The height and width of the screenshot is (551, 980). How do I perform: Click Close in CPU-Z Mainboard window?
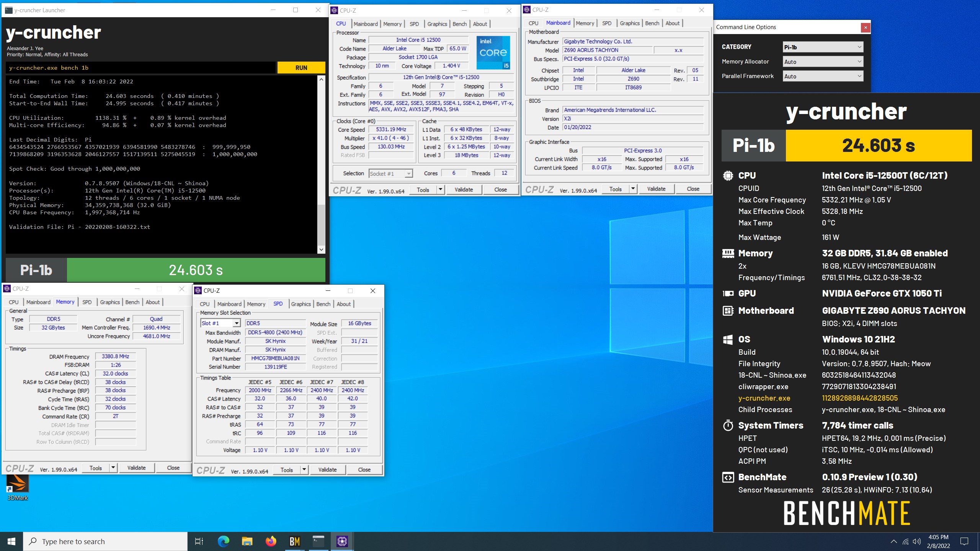(x=693, y=189)
